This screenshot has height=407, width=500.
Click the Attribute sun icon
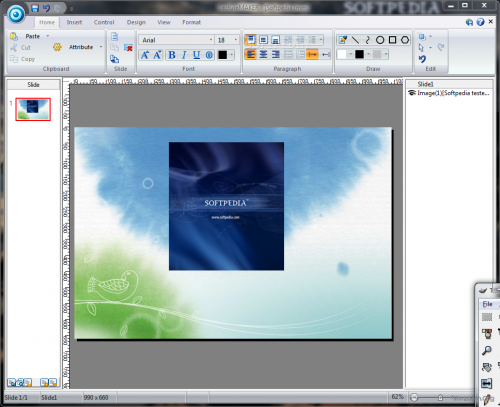click(57, 47)
